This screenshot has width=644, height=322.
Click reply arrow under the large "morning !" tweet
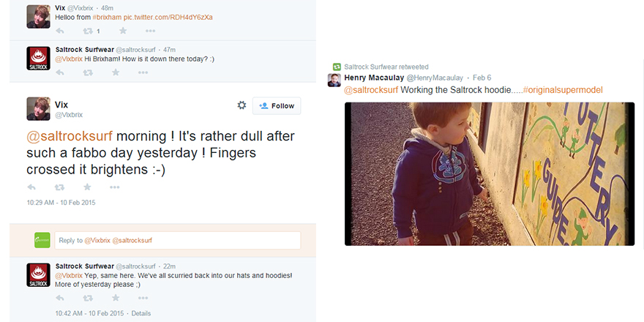(x=31, y=187)
